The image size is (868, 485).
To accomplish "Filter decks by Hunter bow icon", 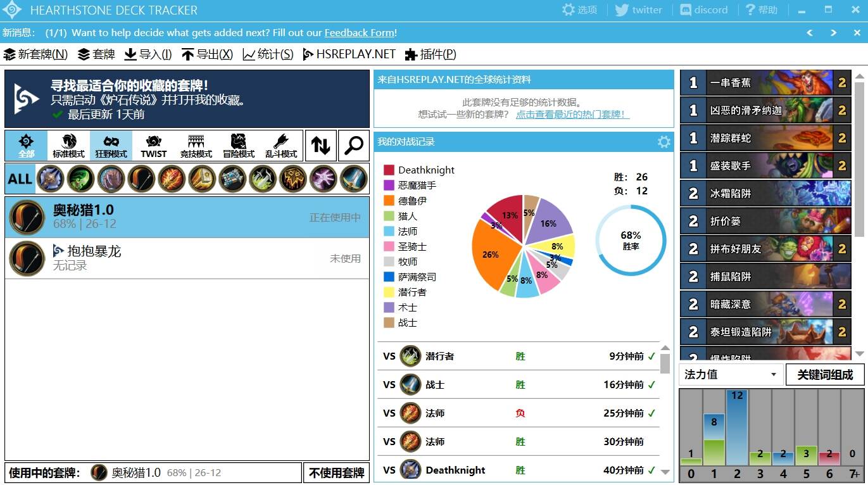I will click(x=141, y=179).
